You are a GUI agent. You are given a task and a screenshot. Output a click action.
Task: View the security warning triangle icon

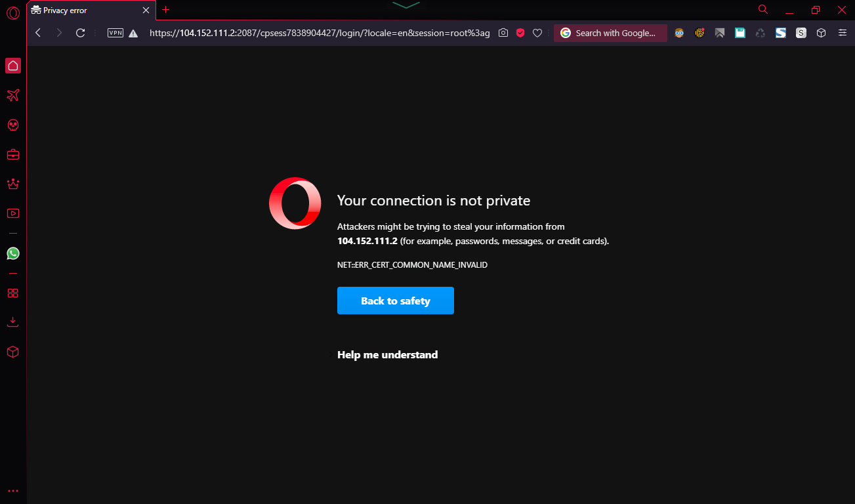pyautogui.click(x=133, y=33)
